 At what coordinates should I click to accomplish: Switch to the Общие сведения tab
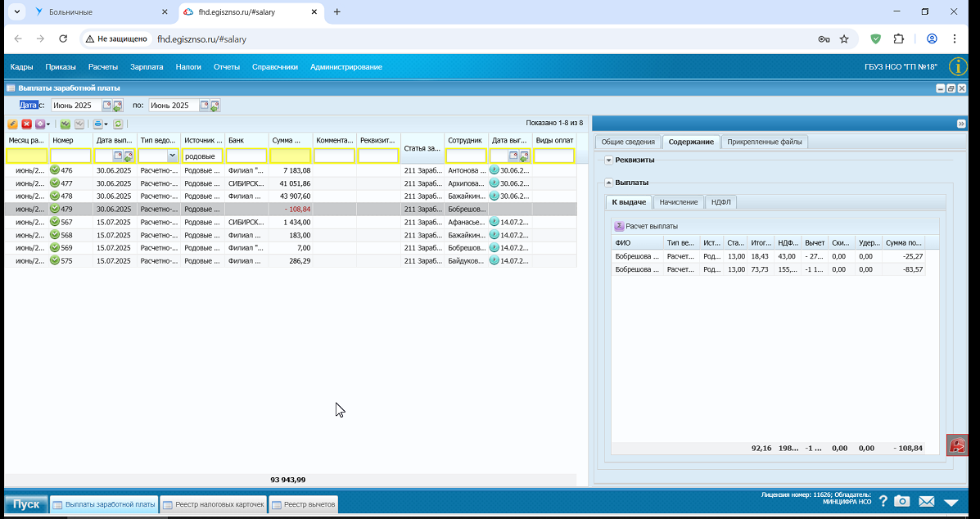(x=627, y=142)
